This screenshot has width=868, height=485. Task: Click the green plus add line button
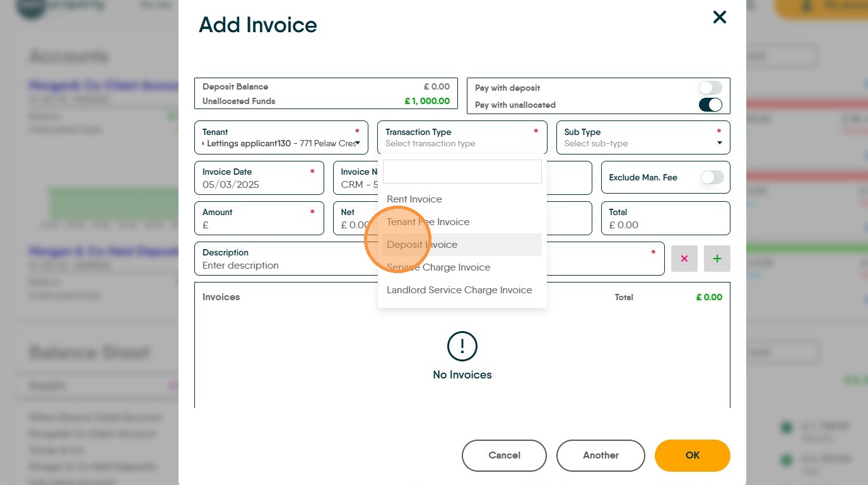point(717,259)
